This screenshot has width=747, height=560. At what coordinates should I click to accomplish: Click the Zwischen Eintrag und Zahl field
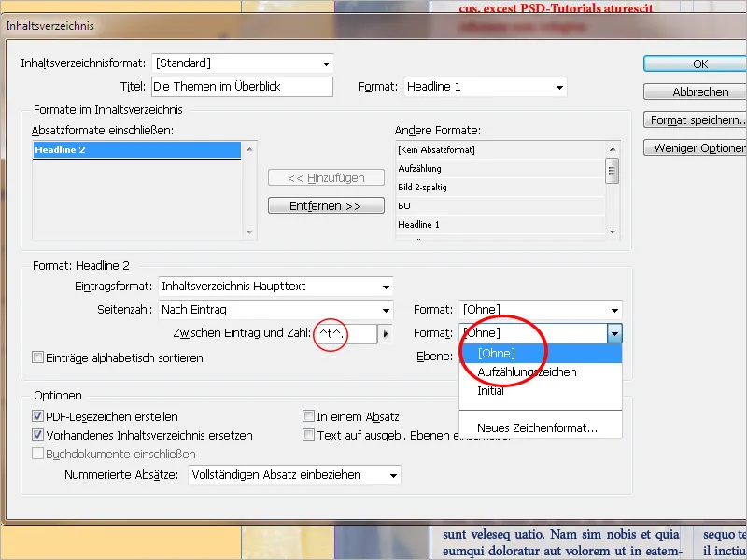pyautogui.click(x=345, y=334)
